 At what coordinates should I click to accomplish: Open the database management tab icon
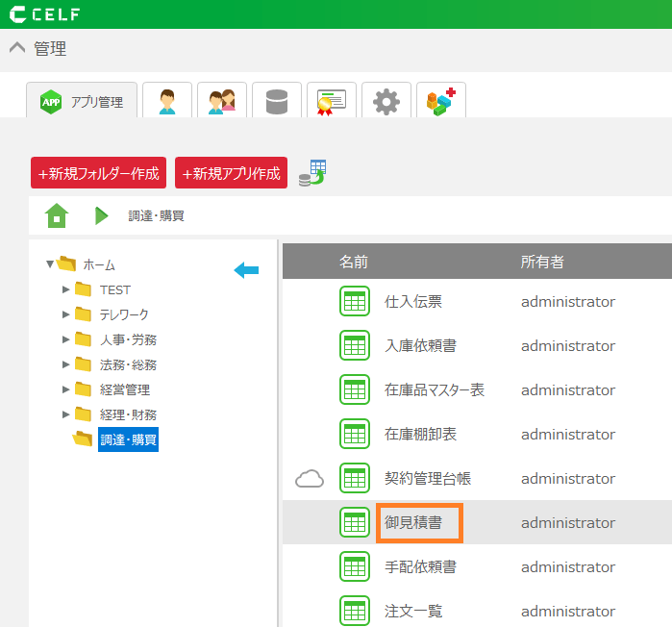tap(277, 101)
